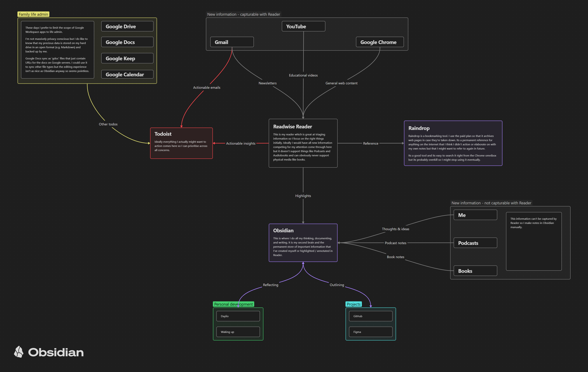Click 'New information - not capturable with Reader' label
The image size is (588, 372).
(x=491, y=203)
